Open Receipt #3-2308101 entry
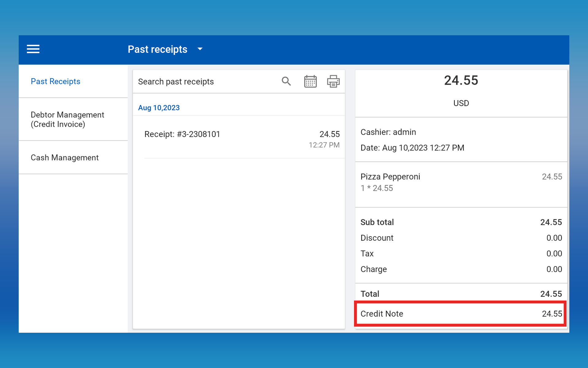 (182, 134)
